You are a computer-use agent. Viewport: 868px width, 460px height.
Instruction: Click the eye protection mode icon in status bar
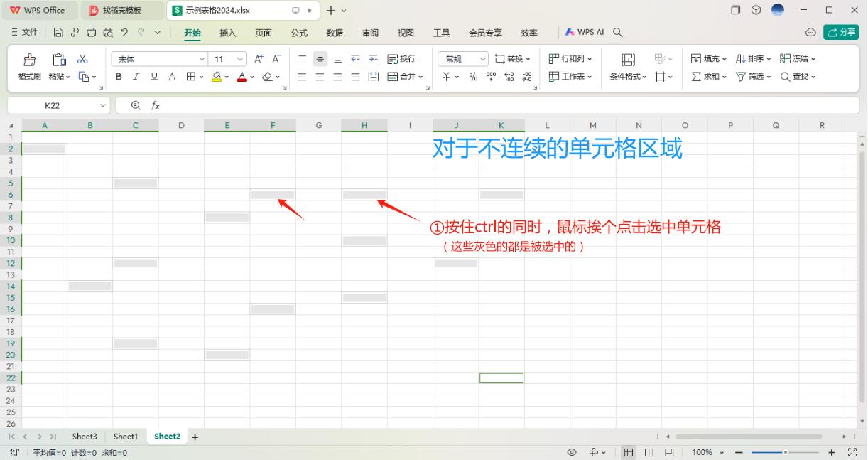pos(572,452)
